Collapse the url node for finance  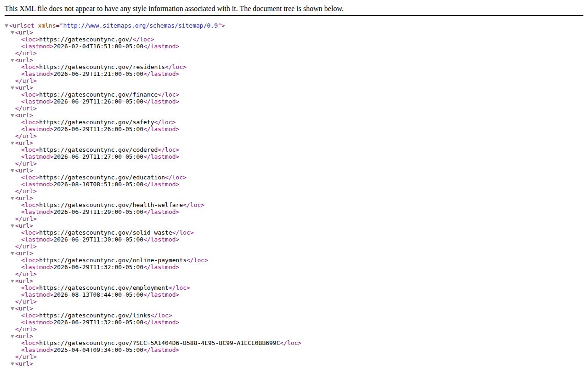click(x=13, y=88)
